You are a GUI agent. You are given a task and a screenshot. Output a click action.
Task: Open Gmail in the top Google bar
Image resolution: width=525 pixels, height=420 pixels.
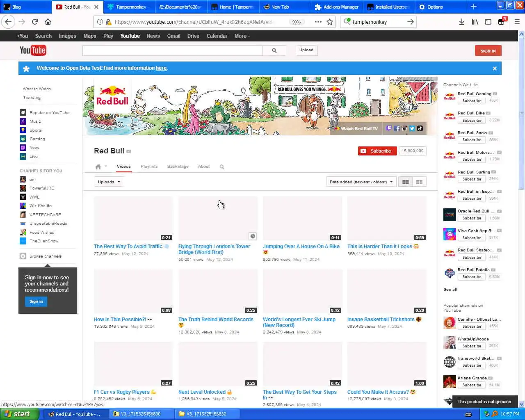pyautogui.click(x=173, y=36)
